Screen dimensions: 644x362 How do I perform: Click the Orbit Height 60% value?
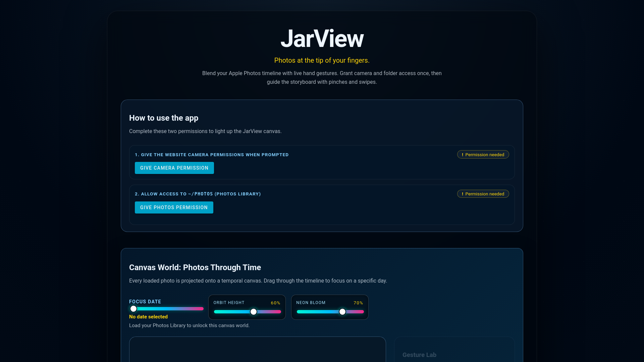pos(275,303)
